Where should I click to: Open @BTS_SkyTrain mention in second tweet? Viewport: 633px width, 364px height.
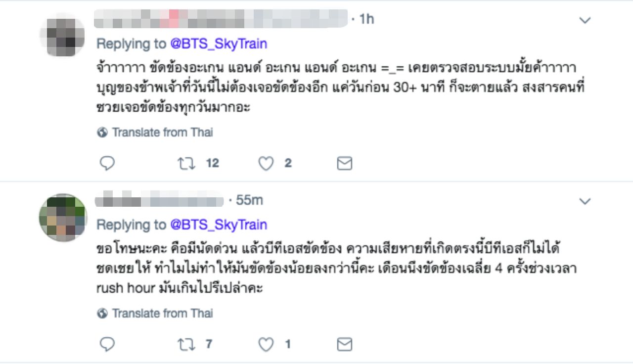(x=219, y=225)
